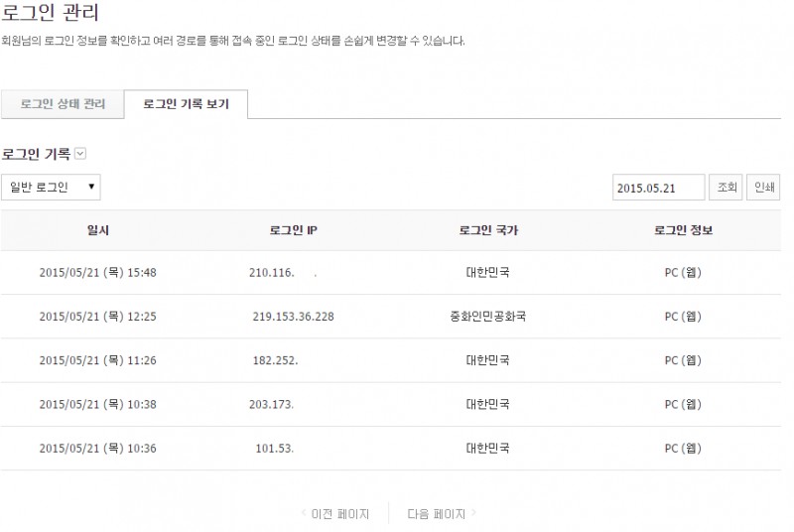The width and height of the screenshot is (794, 532).
Task: Select IP address 219.153.36.228
Action: (x=293, y=317)
